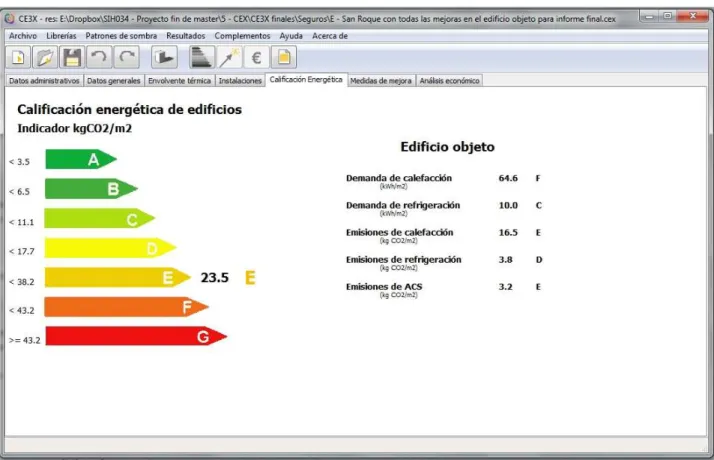The height and width of the screenshot is (460, 714).
Task: Open the Acerca de menu
Action: tap(330, 36)
